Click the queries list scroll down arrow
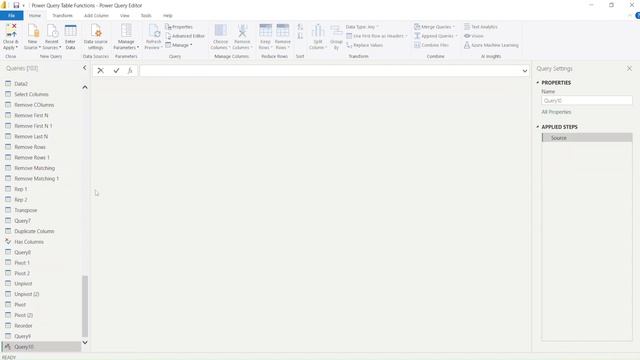 (x=85, y=342)
